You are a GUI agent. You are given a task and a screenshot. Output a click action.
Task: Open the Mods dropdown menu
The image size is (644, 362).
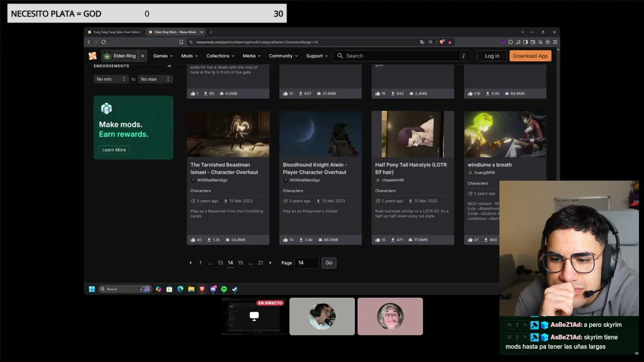click(x=189, y=56)
